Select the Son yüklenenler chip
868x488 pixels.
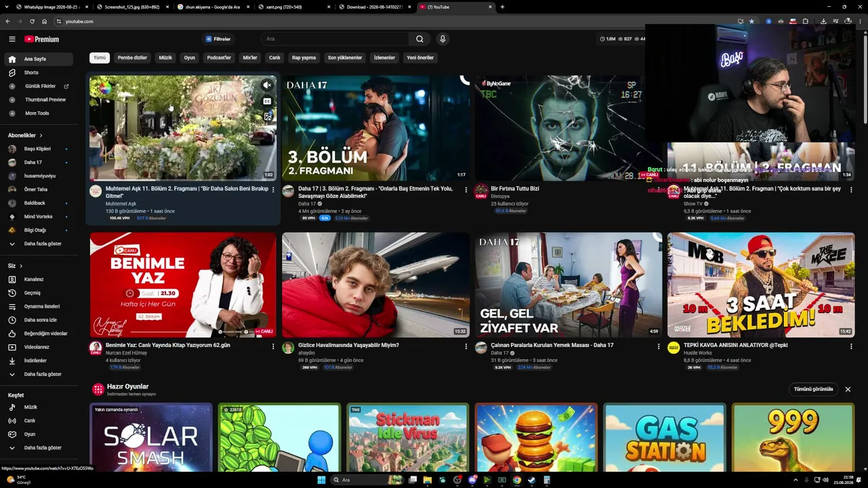coord(345,58)
